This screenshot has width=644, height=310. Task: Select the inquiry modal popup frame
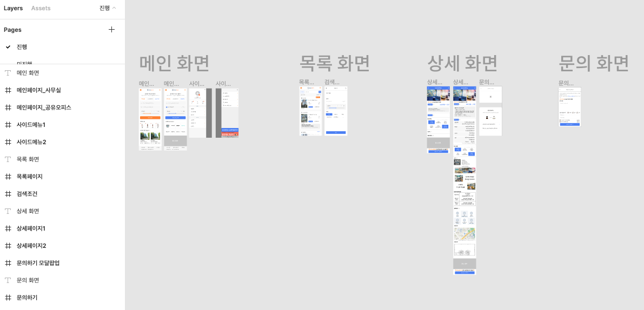tap(490, 111)
